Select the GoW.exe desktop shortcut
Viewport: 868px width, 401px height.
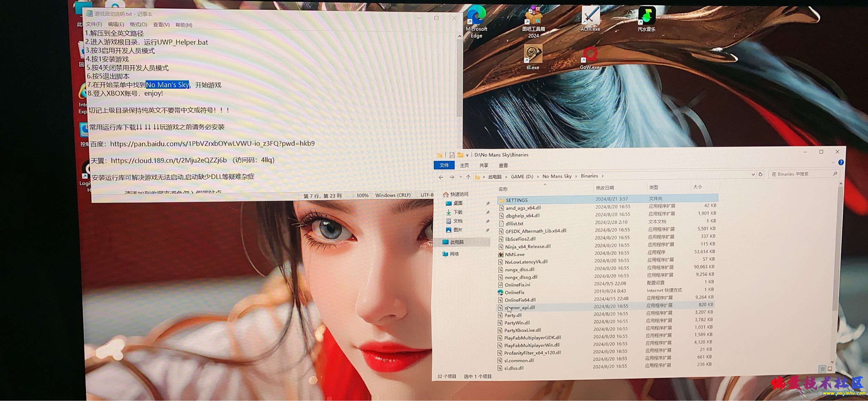tap(590, 58)
